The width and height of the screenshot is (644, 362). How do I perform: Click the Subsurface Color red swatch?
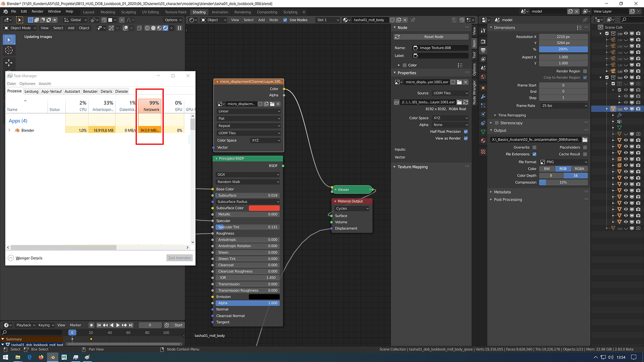pos(264,208)
